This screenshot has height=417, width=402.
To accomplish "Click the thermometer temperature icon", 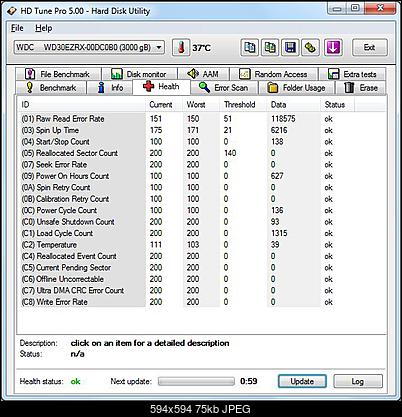I will [181, 47].
